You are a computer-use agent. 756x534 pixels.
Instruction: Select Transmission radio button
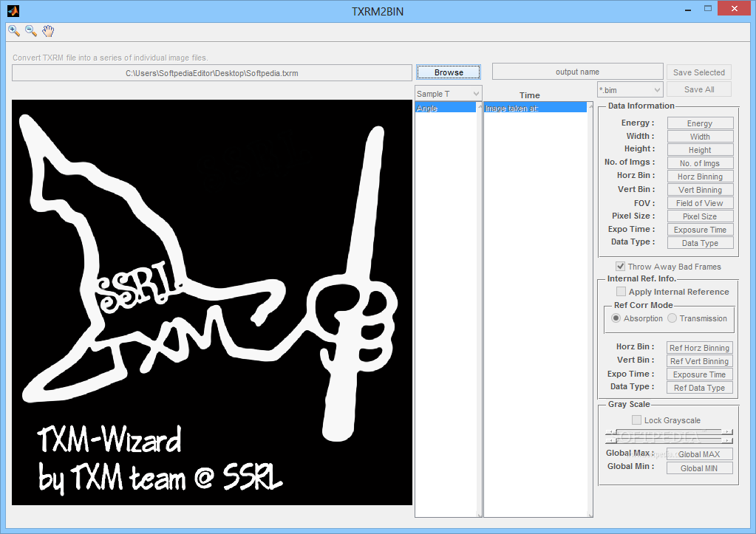[672, 318]
